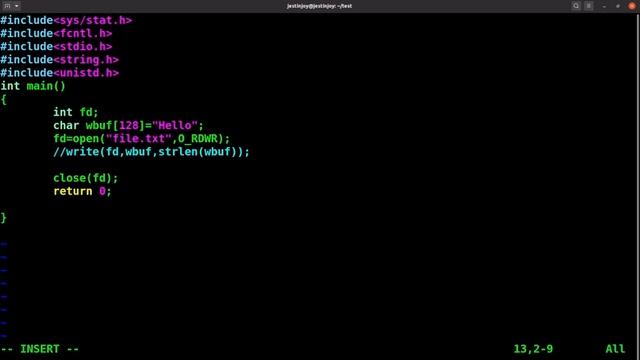Close the terminal window
This screenshot has height=360, width=640.
[x=632, y=6]
